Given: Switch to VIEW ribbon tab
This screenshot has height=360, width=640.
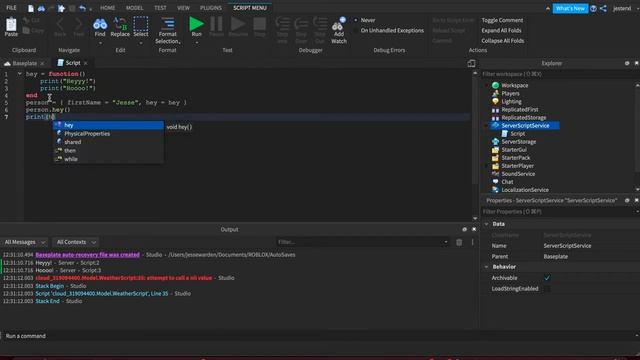Looking at the screenshot, I should 183,8.
